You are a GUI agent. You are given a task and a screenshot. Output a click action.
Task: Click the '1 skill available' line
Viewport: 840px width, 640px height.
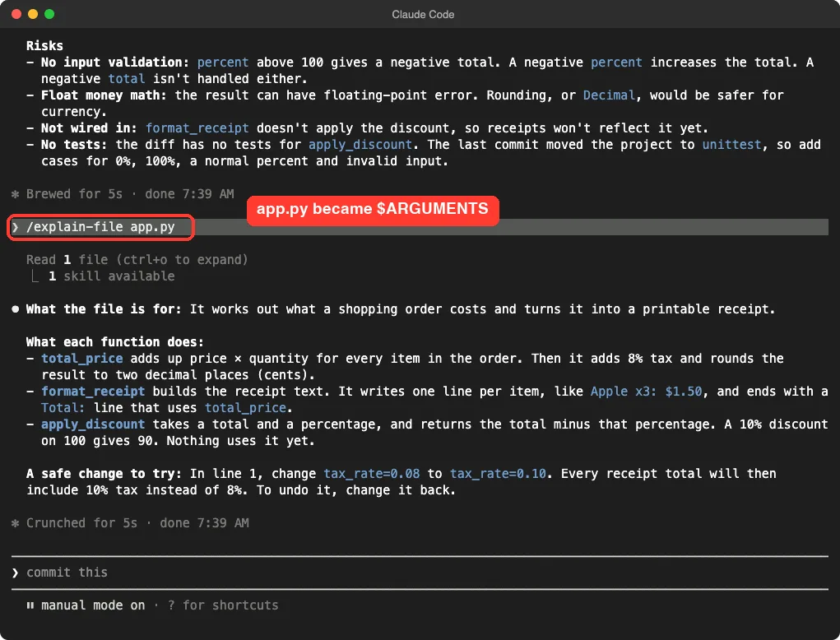pyautogui.click(x=111, y=276)
